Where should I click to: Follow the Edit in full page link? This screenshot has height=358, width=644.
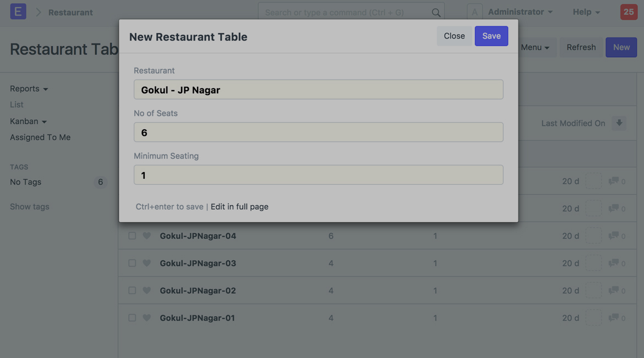(239, 207)
